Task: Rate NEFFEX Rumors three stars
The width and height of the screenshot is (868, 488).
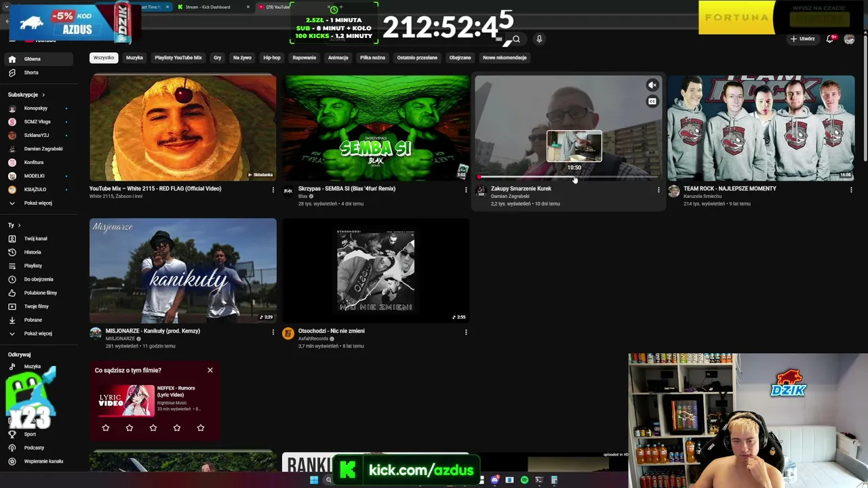Action: 153,428
